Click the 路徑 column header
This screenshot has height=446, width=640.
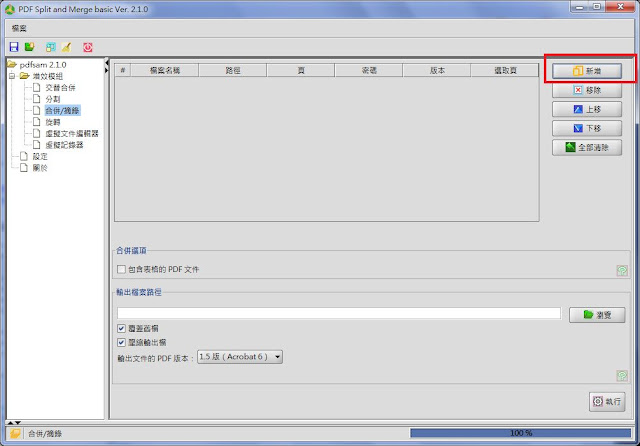tap(233, 70)
